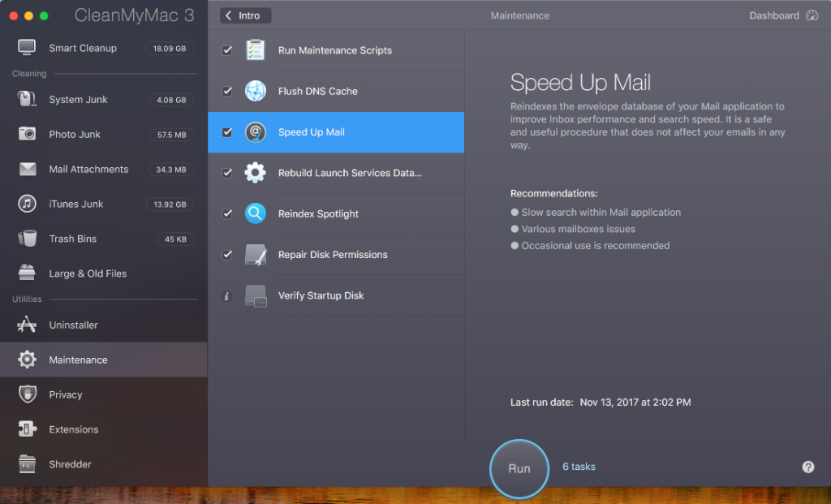831x504 pixels.
Task: Disable the Reindex Spotlight checkbox
Action: pos(227,213)
